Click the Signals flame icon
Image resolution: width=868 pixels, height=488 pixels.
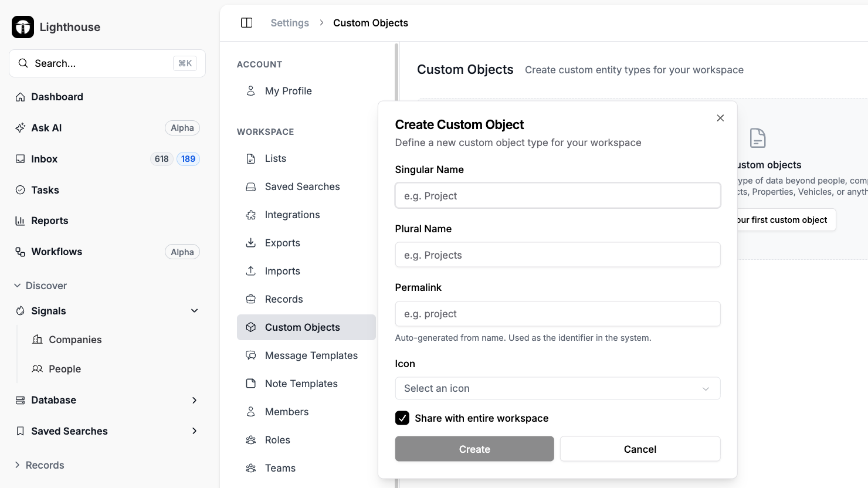pos(21,311)
